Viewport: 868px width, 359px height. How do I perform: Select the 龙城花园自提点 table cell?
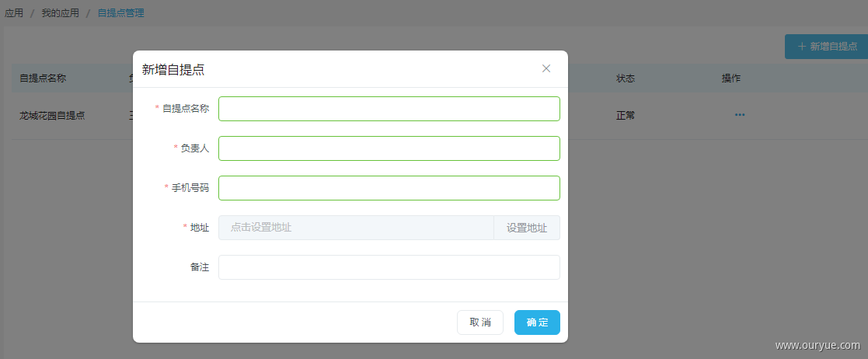[52, 116]
